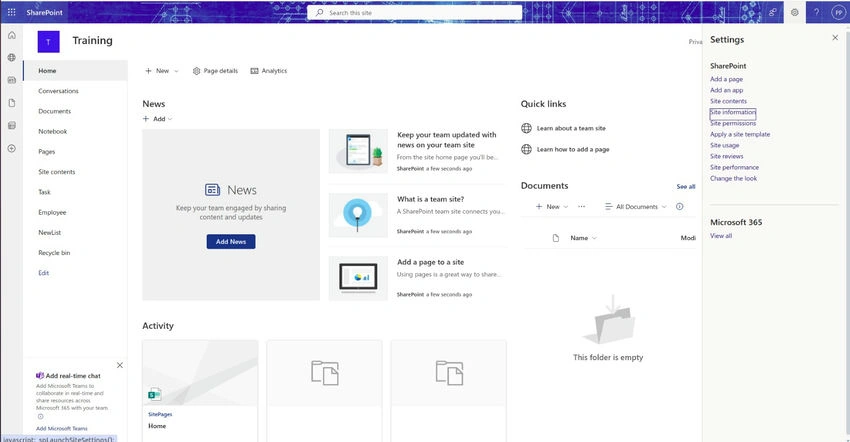This screenshot has width=850, height=442.
Task: Click View all under Microsoft 365
Action: click(x=721, y=236)
